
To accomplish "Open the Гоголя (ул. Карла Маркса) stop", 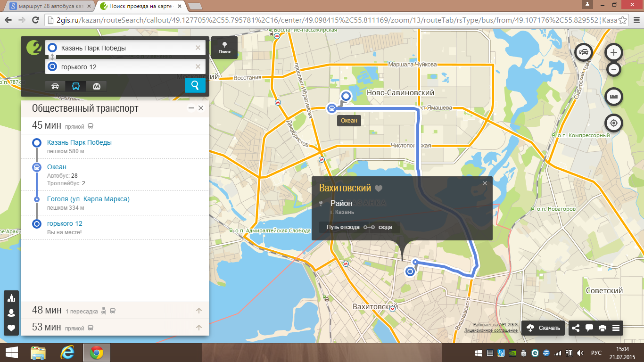I will (x=88, y=199).
